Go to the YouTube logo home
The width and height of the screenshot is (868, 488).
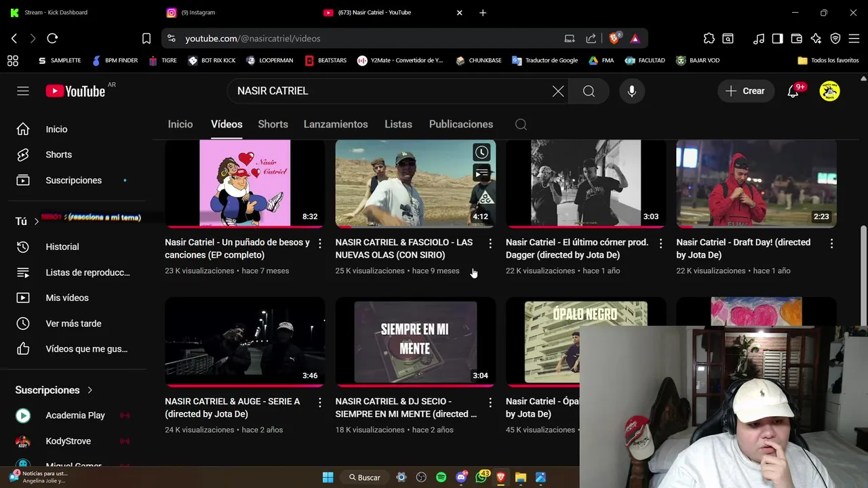pyautogui.click(x=75, y=91)
